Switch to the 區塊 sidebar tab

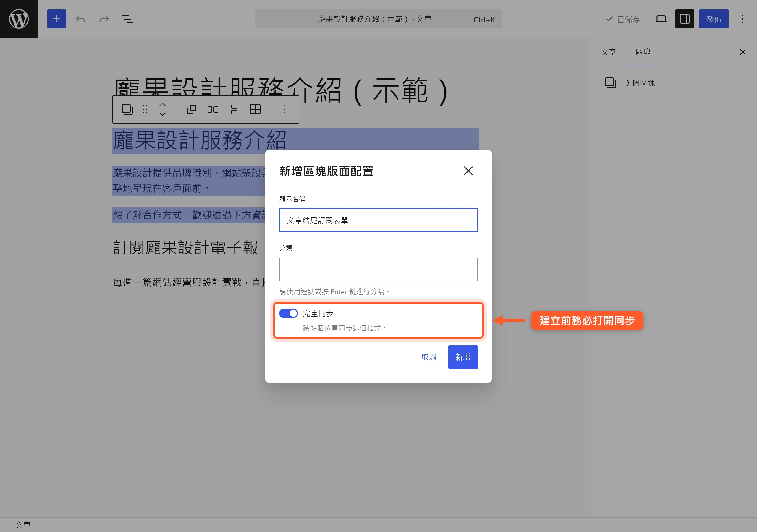pos(643,52)
